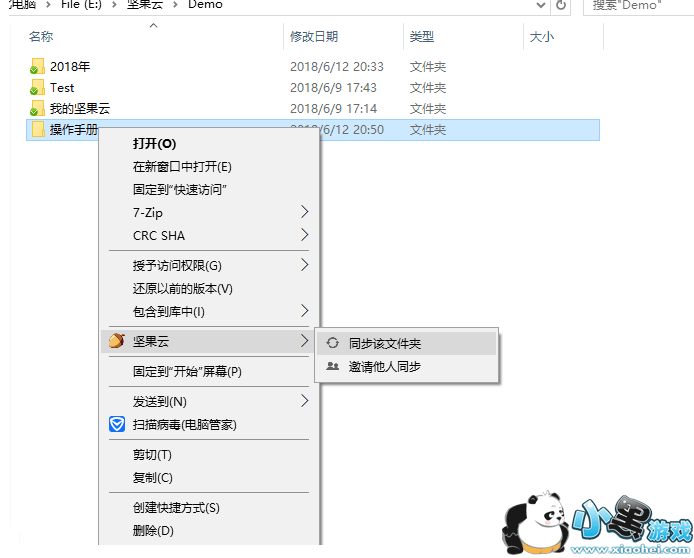Viewport: 694px width, 558px height.
Task: Choose 剪切(T) from context menu
Action: point(208,454)
